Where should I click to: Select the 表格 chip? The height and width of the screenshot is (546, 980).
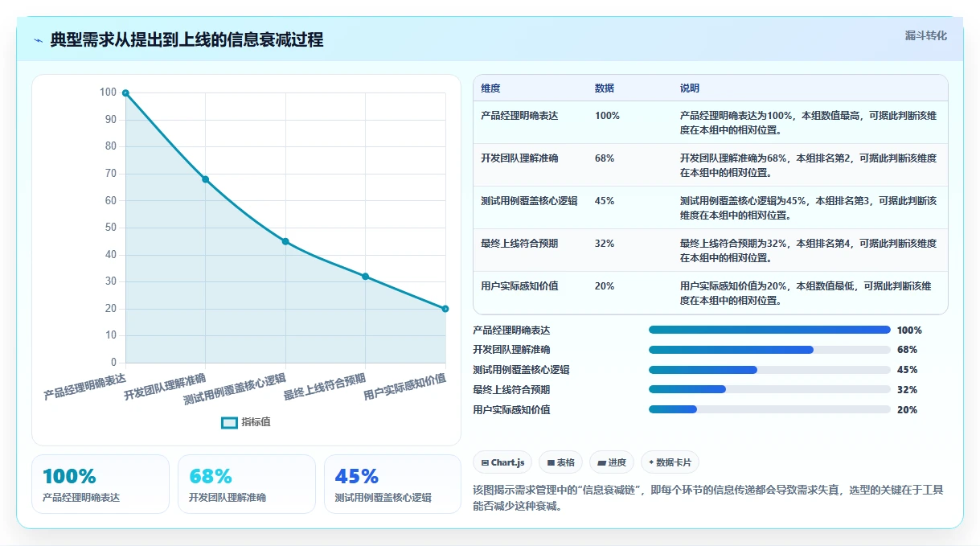[x=561, y=462]
